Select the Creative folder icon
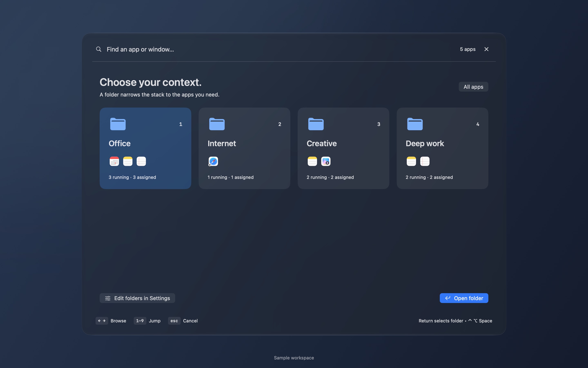 316,124
